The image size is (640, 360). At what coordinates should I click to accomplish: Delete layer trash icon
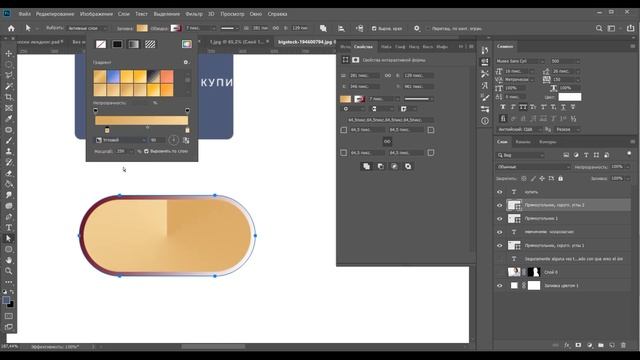click(x=623, y=345)
